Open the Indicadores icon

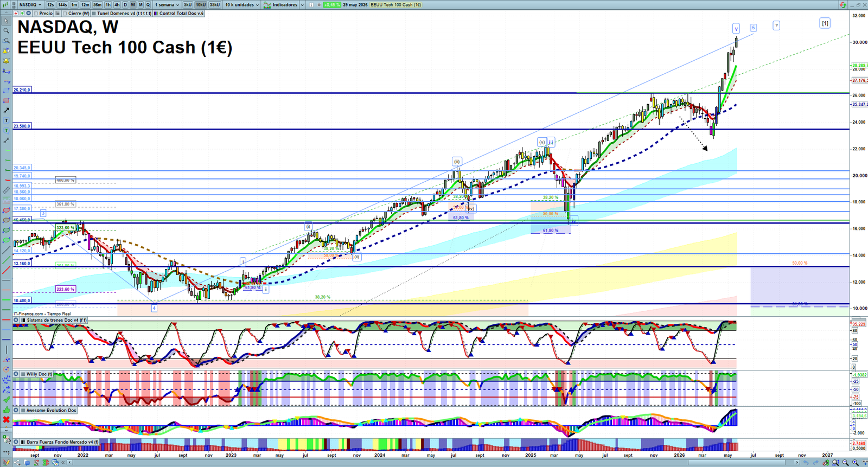[267, 4]
